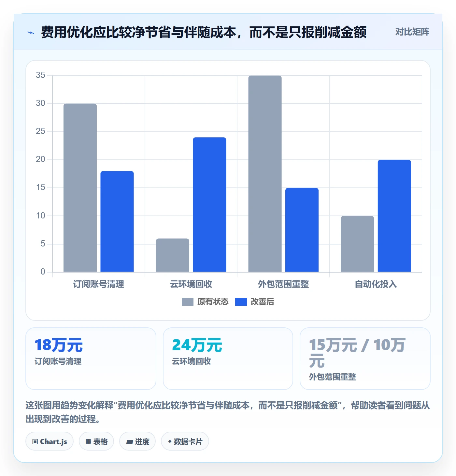456x476 pixels.
Task: Click the 订阅账号清理 x-axis label under the chart
Action: (x=99, y=284)
